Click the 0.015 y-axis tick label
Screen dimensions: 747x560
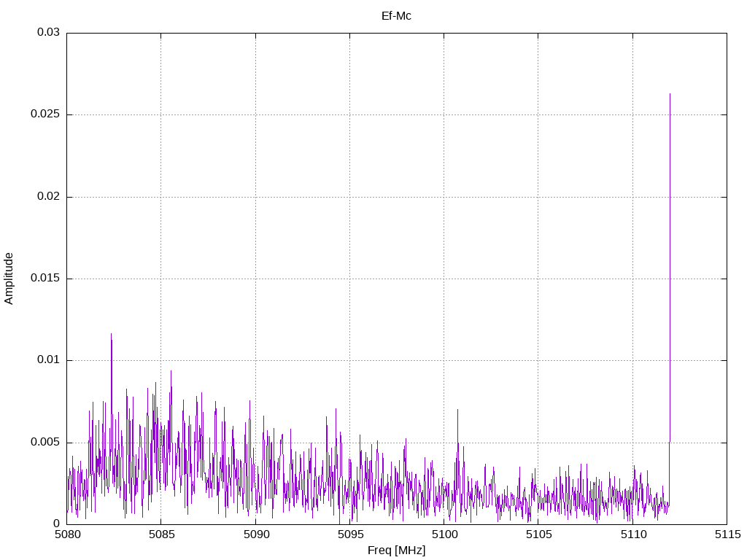point(46,278)
